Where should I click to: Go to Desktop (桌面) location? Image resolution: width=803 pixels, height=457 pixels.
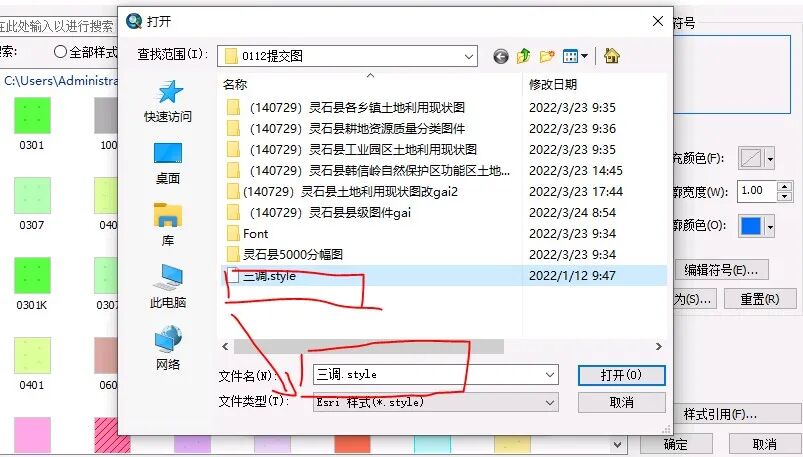(168, 163)
